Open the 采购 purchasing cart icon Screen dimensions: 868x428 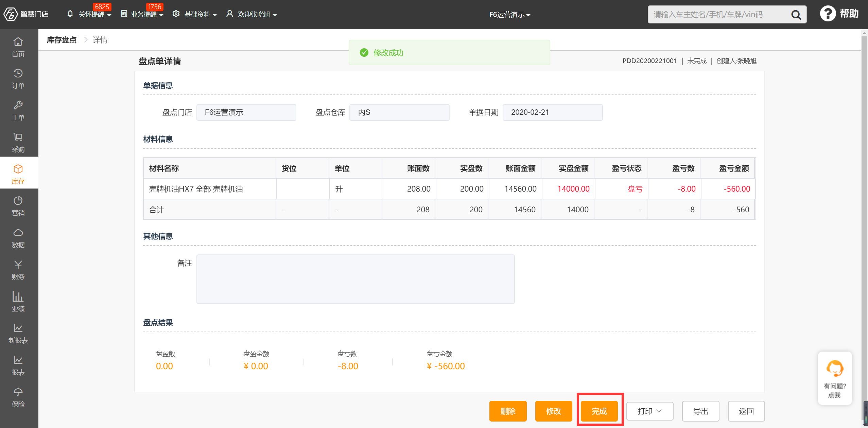pyautogui.click(x=18, y=137)
